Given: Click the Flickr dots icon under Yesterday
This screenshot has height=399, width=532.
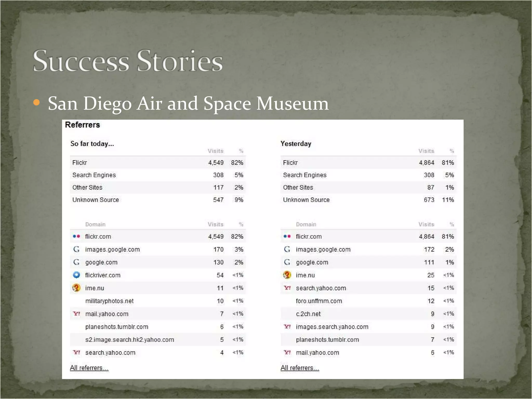Looking at the screenshot, I should click(287, 236).
